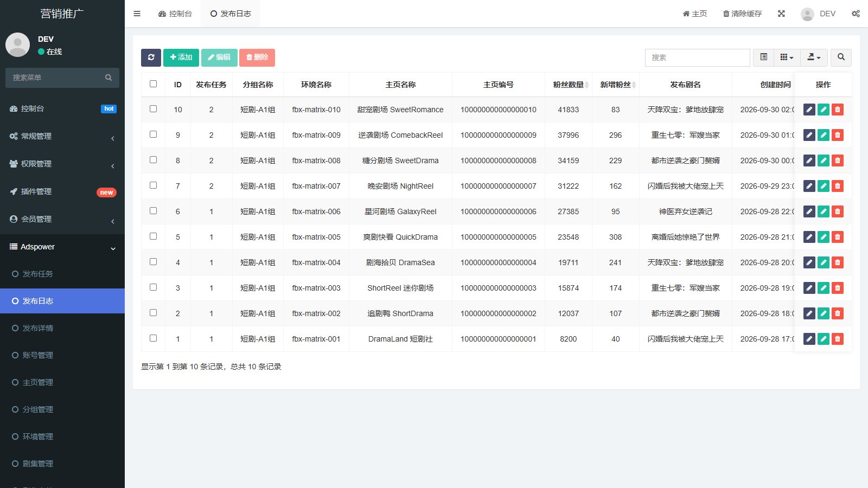Check the select-all checkbox in header
868x488 pixels.
[153, 84]
